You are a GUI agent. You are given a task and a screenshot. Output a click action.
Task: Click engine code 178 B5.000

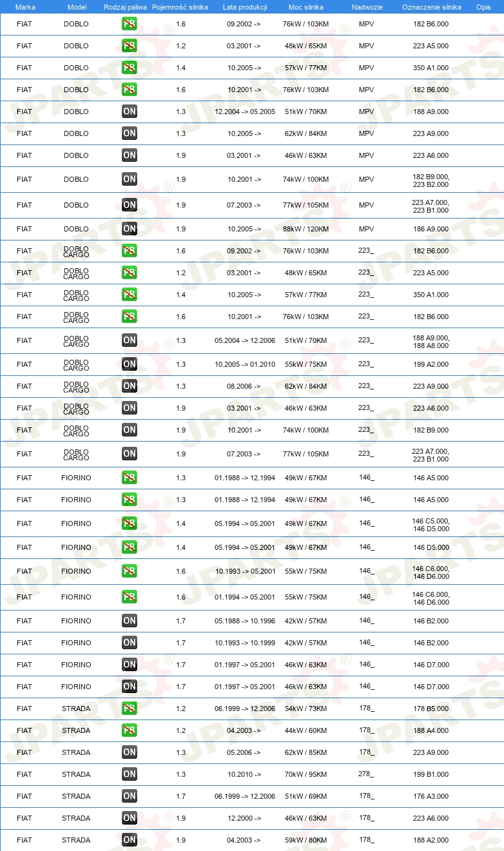tap(431, 709)
